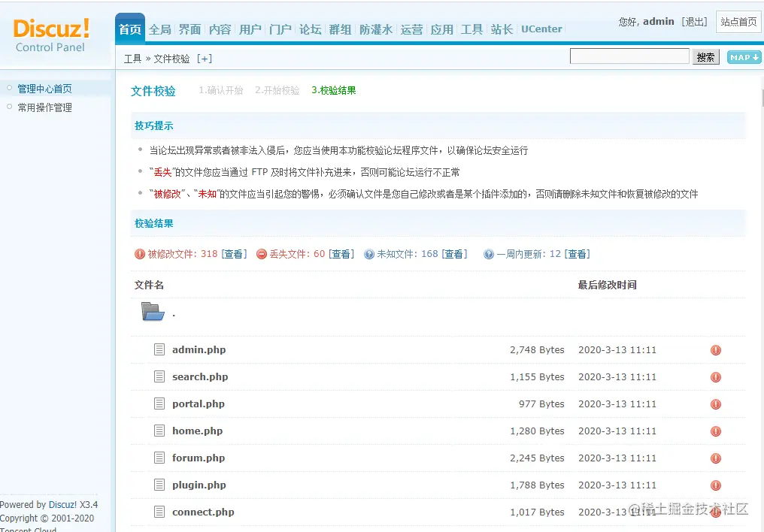Log out via the 退出 link
Image resolution: width=764 pixels, height=532 pixels.
[694, 22]
